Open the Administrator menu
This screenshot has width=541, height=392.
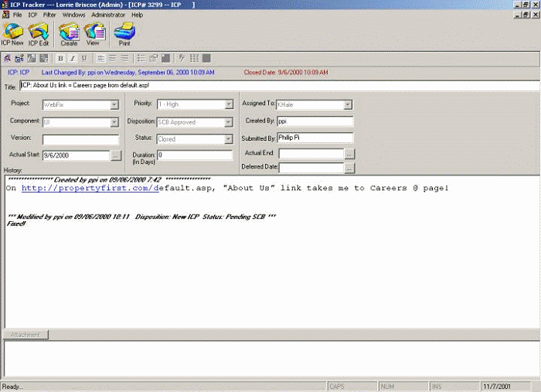point(108,15)
